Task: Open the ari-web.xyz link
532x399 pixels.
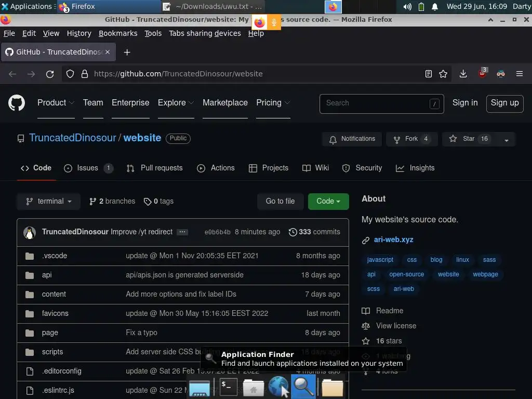Action: [393, 240]
